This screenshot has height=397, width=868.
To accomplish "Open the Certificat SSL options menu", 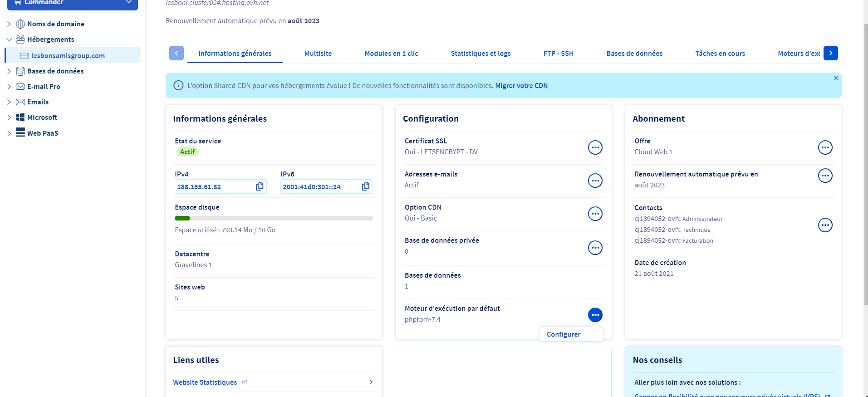I will pyautogui.click(x=595, y=147).
